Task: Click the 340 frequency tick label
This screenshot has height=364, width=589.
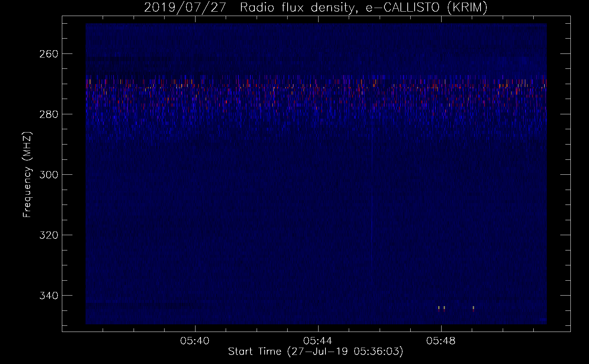Action: 48,296
